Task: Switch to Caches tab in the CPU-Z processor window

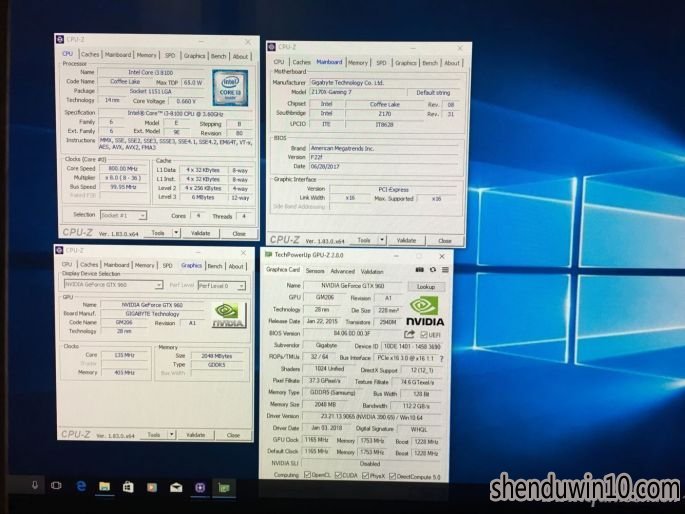Action: (90, 54)
